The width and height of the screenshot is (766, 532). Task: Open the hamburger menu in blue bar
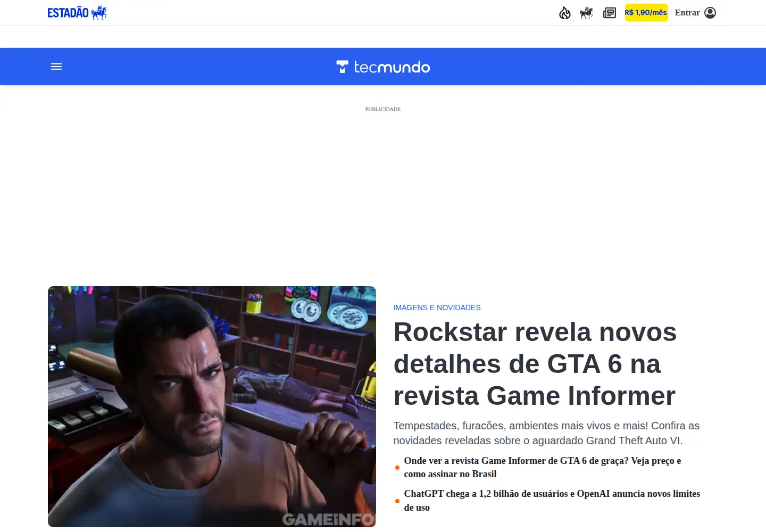coord(56,66)
